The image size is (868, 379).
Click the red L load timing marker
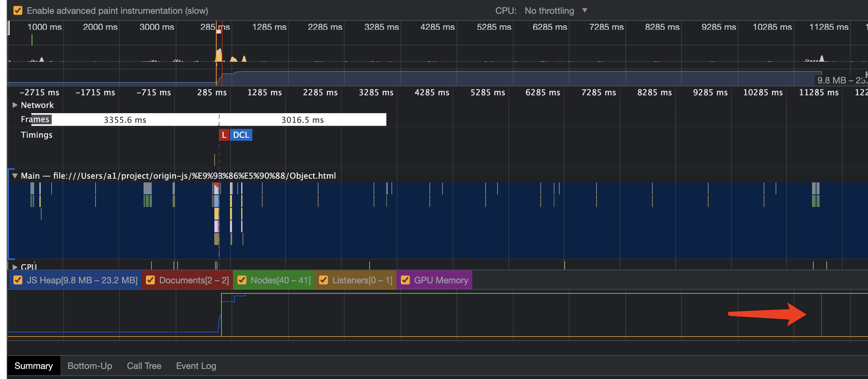[224, 135]
